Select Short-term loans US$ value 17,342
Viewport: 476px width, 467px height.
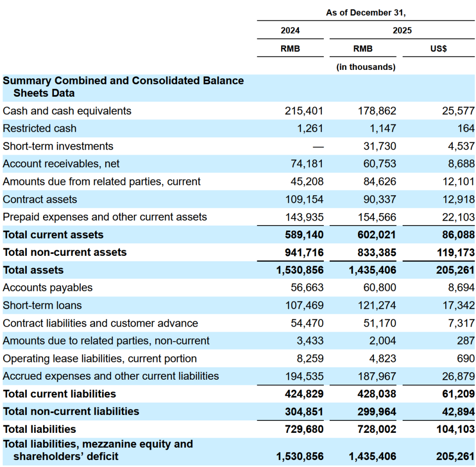[458, 305]
